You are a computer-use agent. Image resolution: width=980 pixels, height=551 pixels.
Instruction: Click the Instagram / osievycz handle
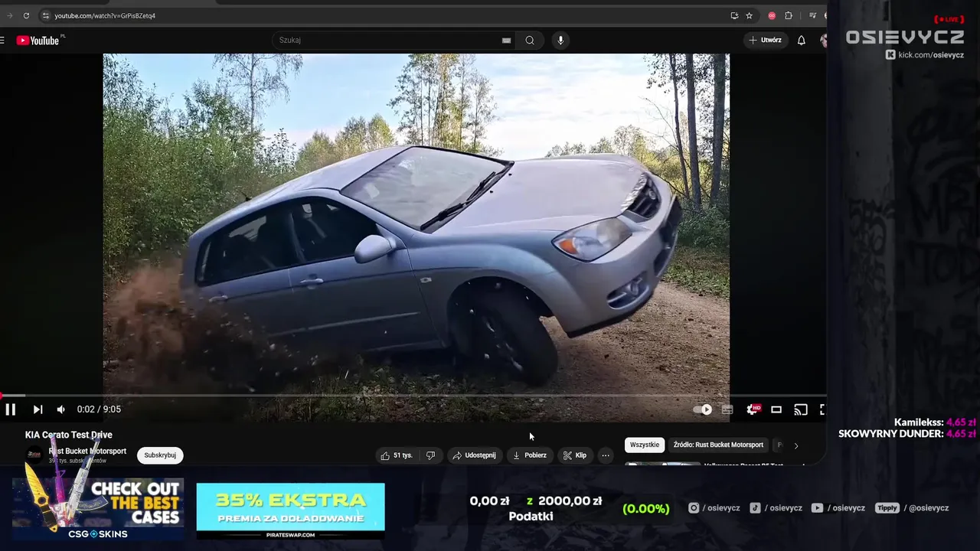point(714,508)
